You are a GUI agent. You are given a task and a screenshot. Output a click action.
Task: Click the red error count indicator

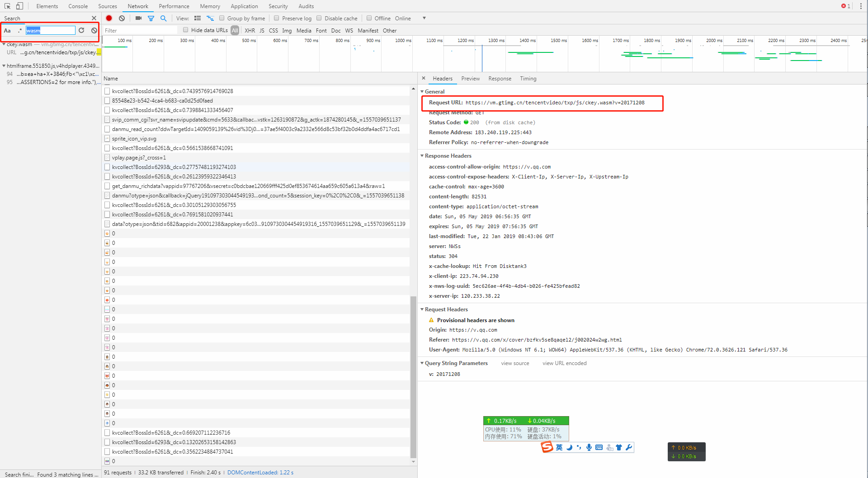pos(846,6)
